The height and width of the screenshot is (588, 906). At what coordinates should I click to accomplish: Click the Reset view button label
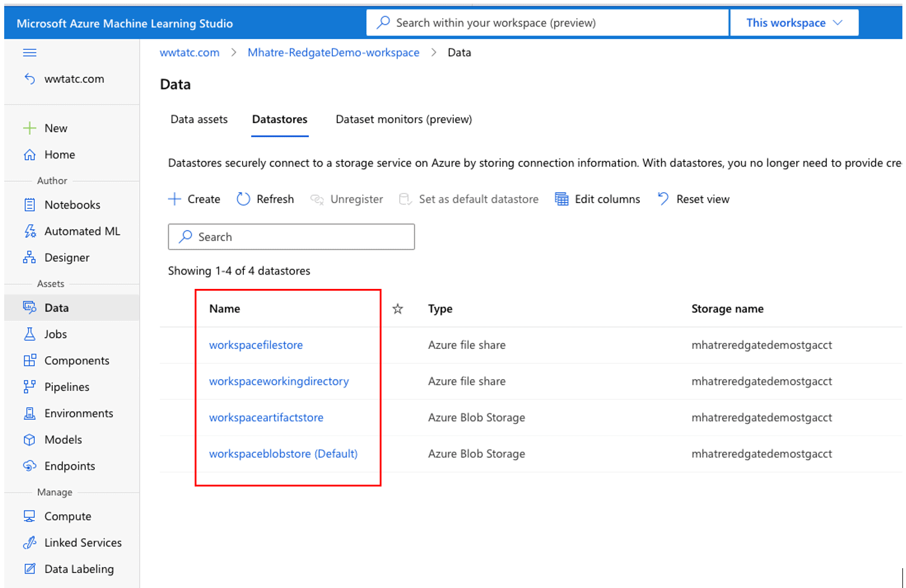[703, 199]
